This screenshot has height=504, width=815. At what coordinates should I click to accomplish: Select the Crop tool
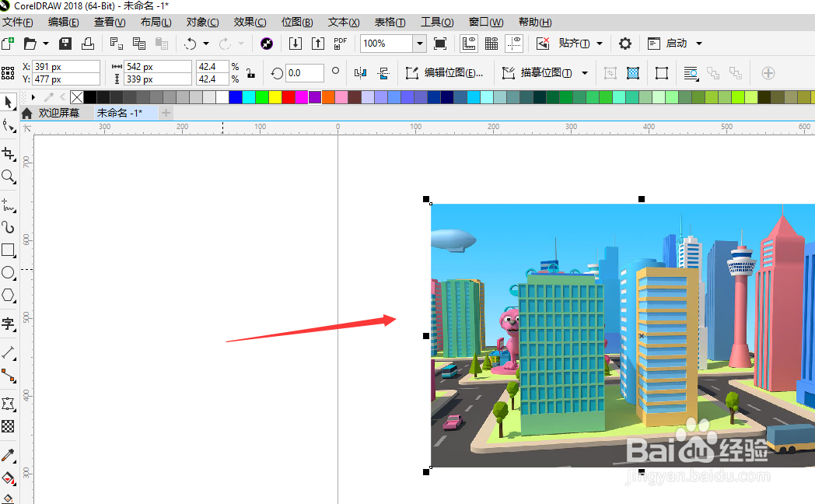[x=9, y=154]
